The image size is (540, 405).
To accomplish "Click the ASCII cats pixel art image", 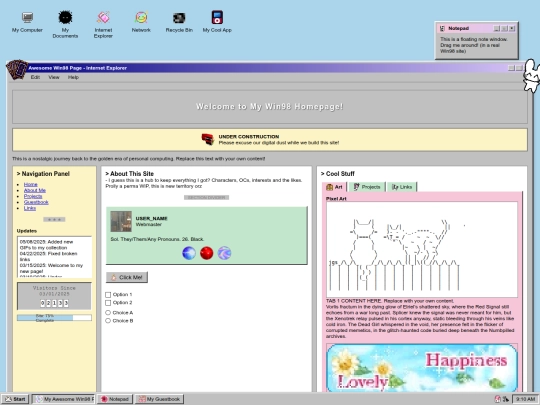I will point(422,250).
